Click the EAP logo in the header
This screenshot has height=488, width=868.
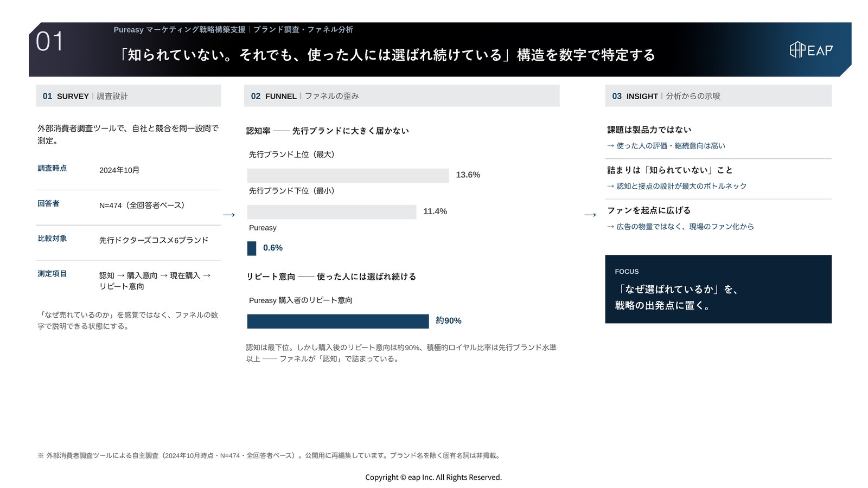(811, 50)
